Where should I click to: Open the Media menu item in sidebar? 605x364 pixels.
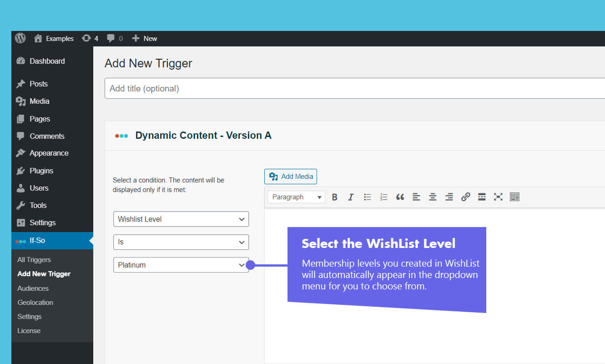click(52, 101)
